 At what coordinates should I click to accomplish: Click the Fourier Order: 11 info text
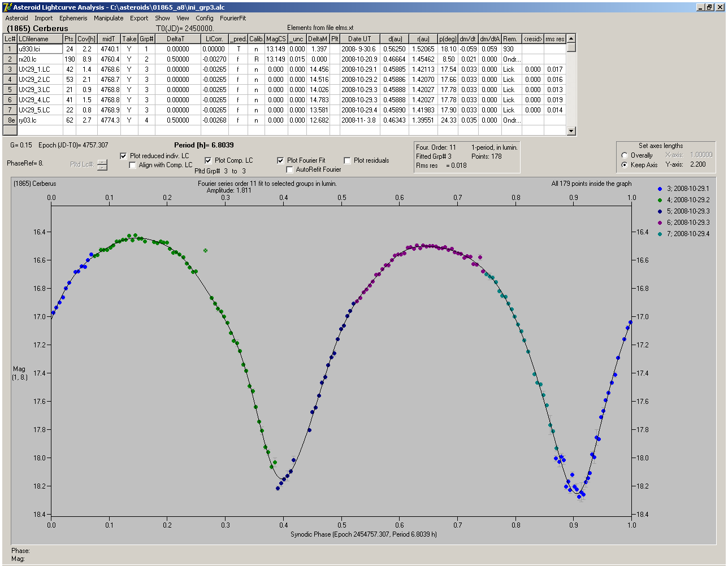pyautogui.click(x=436, y=147)
